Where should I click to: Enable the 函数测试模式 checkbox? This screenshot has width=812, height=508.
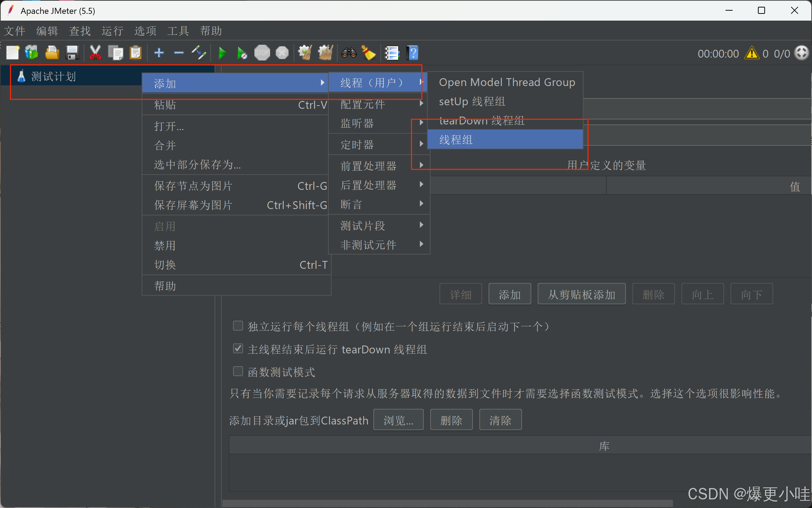[x=238, y=371]
